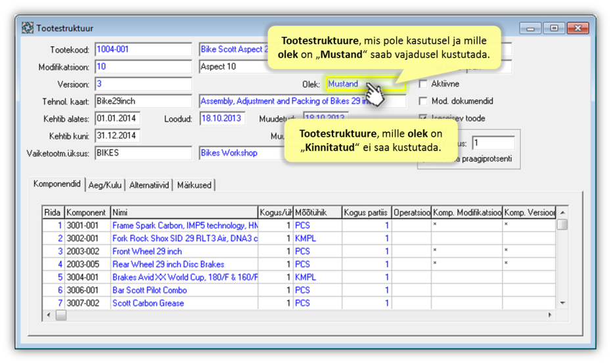Image resolution: width=611 pixels, height=364 pixels.
Task: Toggle the Mod. dokumendid checkbox
Action: tap(423, 101)
